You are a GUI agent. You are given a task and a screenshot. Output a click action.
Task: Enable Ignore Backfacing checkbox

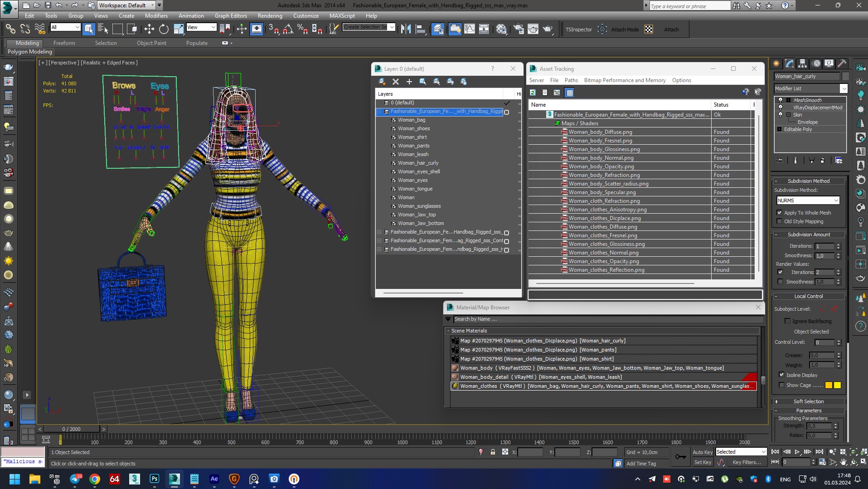pyautogui.click(x=788, y=321)
